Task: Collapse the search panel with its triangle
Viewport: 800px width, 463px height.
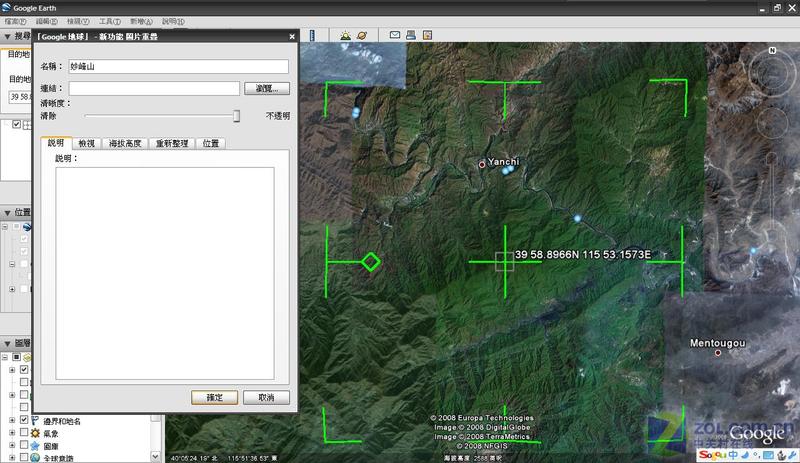Action: (x=7, y=37)
